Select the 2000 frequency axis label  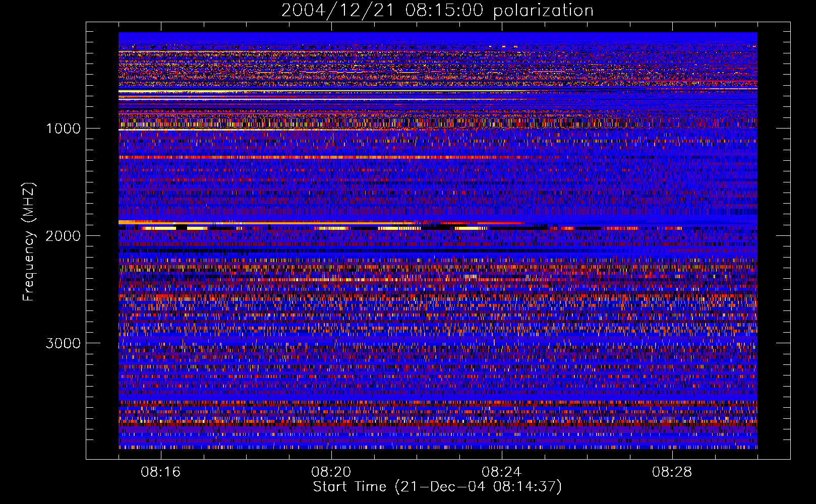(63, 236)
